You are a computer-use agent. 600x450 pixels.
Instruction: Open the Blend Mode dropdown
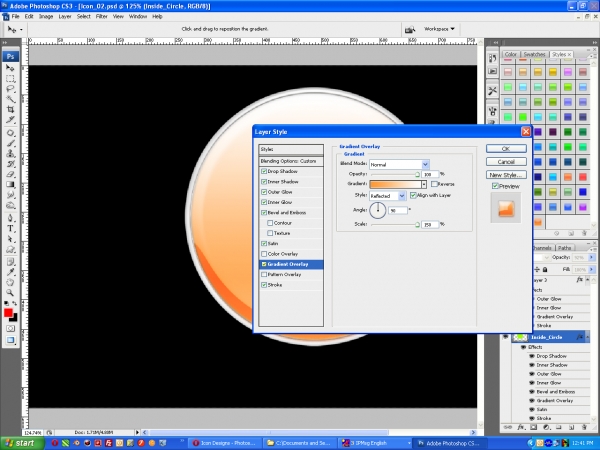tap(399, 165)
